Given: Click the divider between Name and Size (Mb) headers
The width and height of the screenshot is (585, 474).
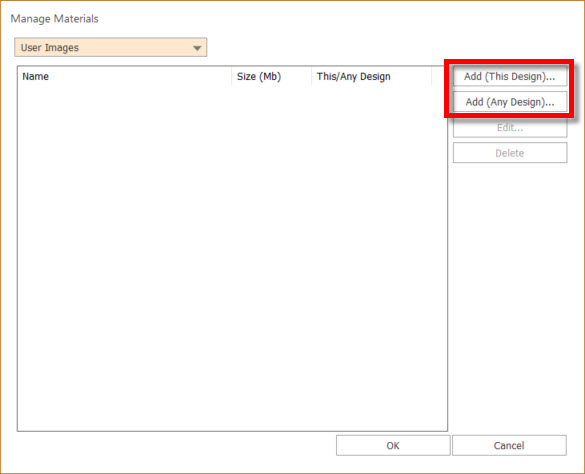Looking at the screenshot, I should pos(232,77).
